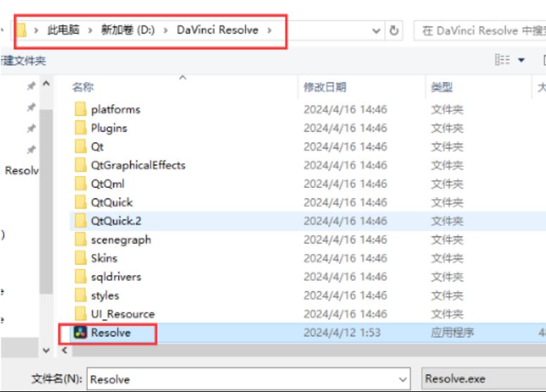
Task: Select the sqldrivers folder icon
Action: pos(80,277)
